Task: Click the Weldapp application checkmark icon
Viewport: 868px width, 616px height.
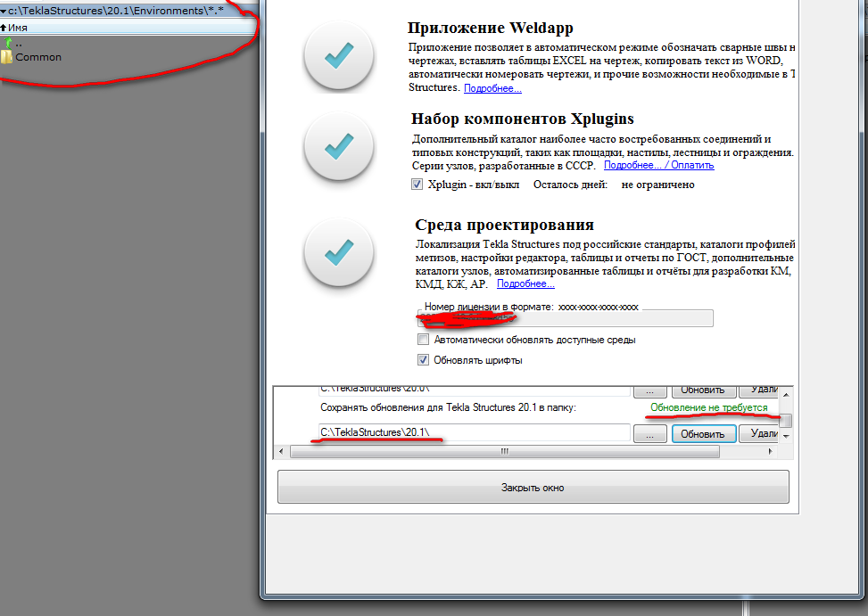Action: coord(339,55)
